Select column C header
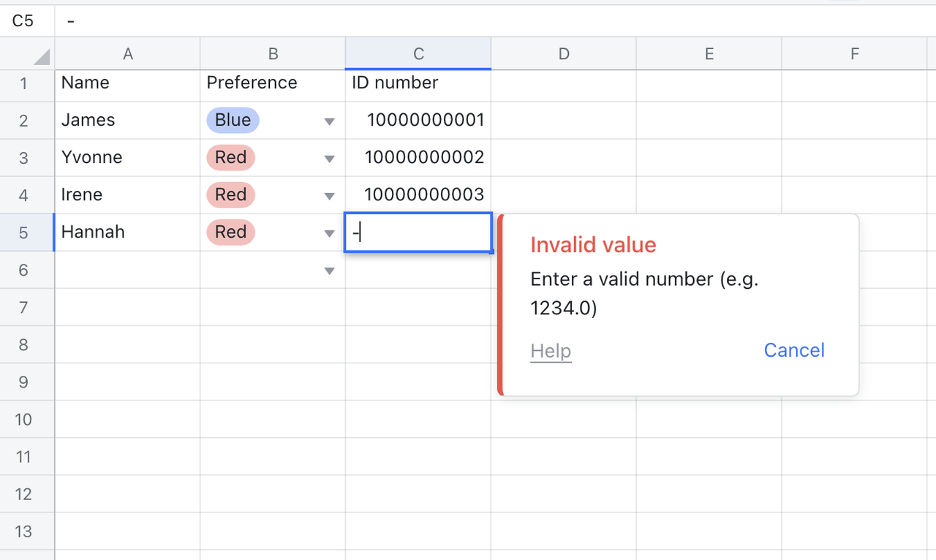Screen dimensions: 936x560 click(418, 53)
